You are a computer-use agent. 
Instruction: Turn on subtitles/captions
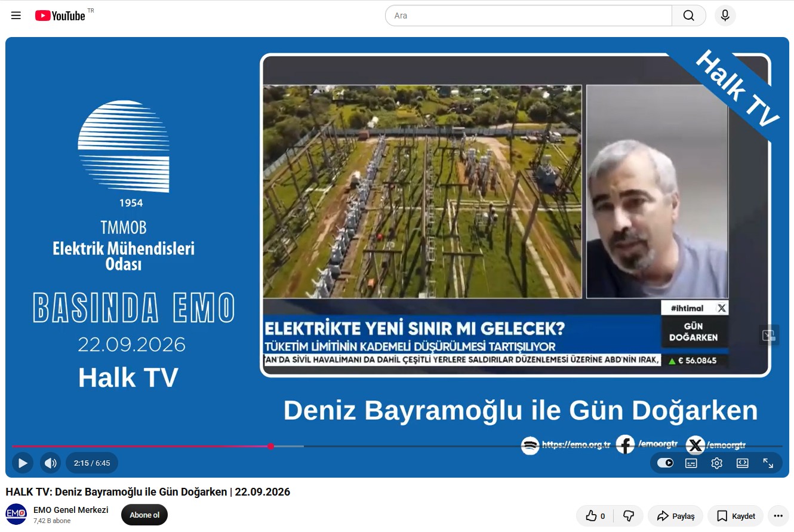[x=691, y=463]
